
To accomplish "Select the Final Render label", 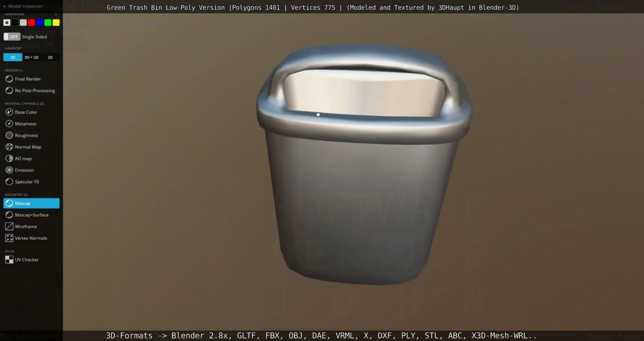I will click(28, 79).
